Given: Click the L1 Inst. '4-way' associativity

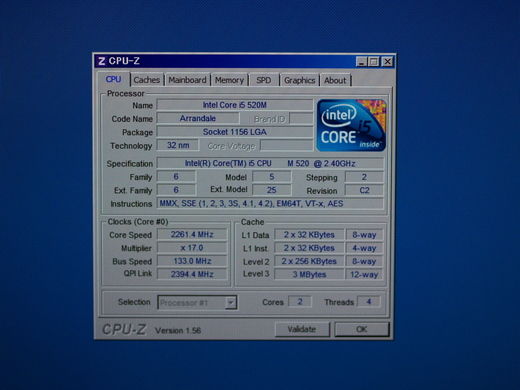Looking at the screenshot, I should [364, 248].
